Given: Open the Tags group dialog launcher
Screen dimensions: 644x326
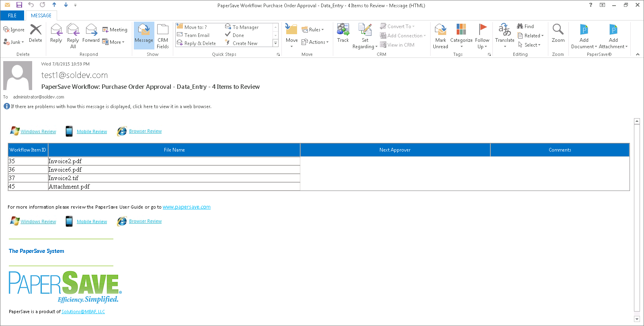Looking at the screenshot, I should [489, 54].
